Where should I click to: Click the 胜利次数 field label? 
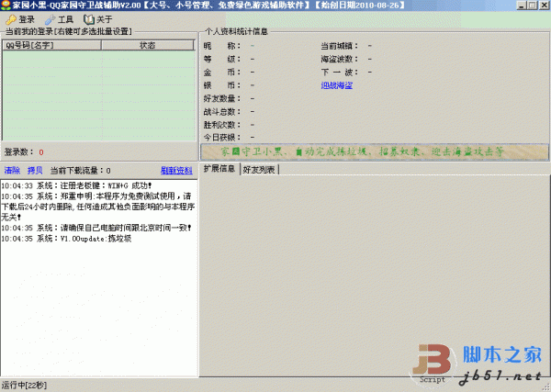click(222, 125)
